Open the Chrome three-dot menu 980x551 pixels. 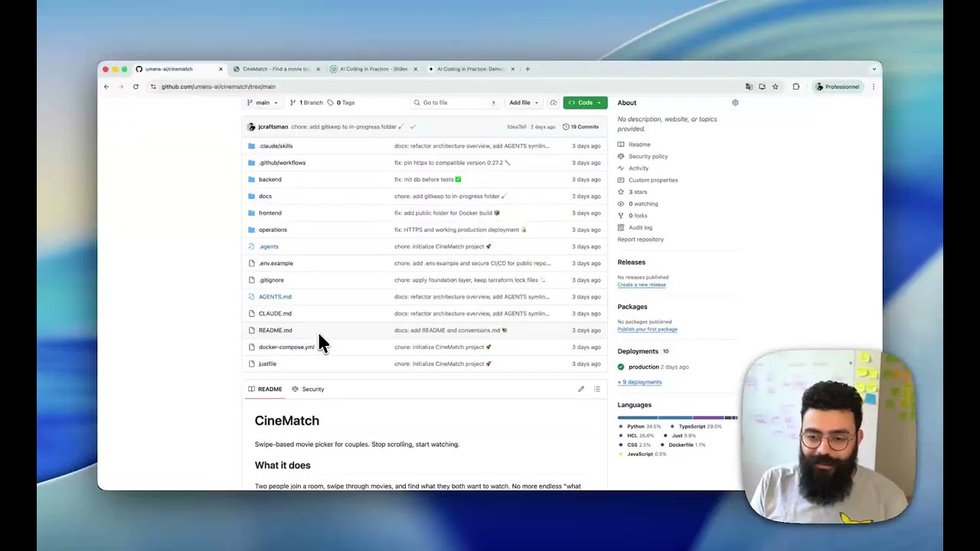coord(874,86)
